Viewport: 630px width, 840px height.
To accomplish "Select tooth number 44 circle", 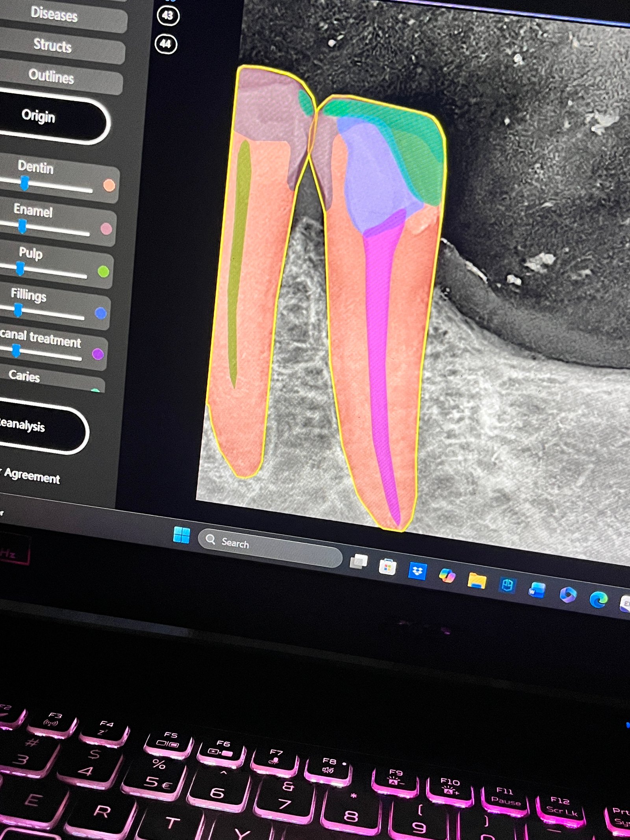I will click(166, 44).
